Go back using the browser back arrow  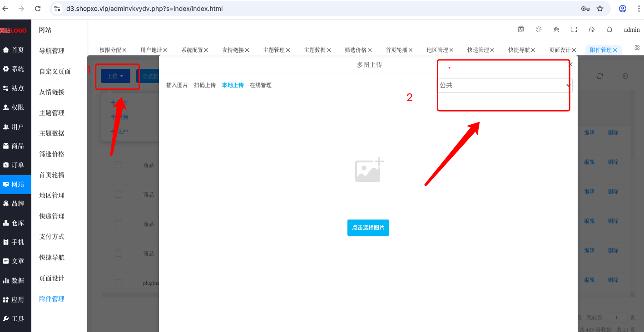5,9
